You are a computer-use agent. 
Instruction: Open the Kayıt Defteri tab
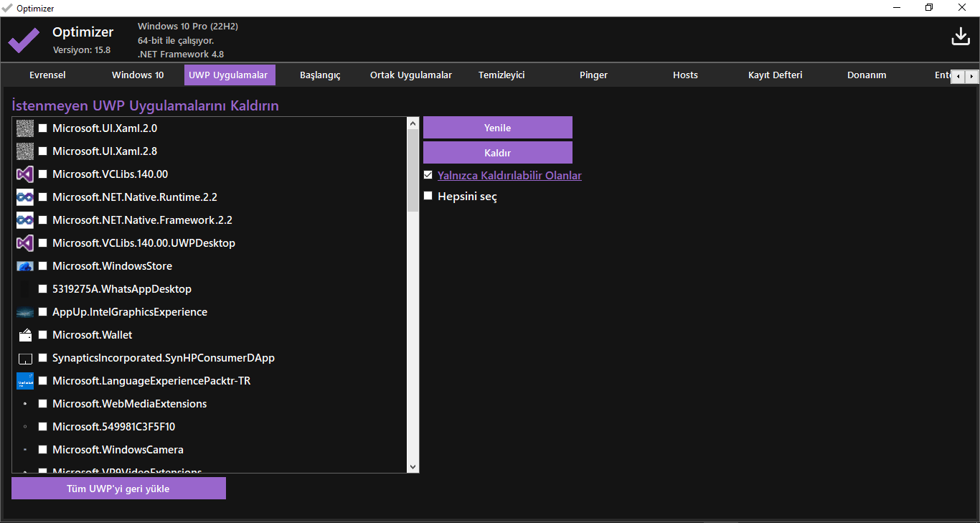coord(776,75)
